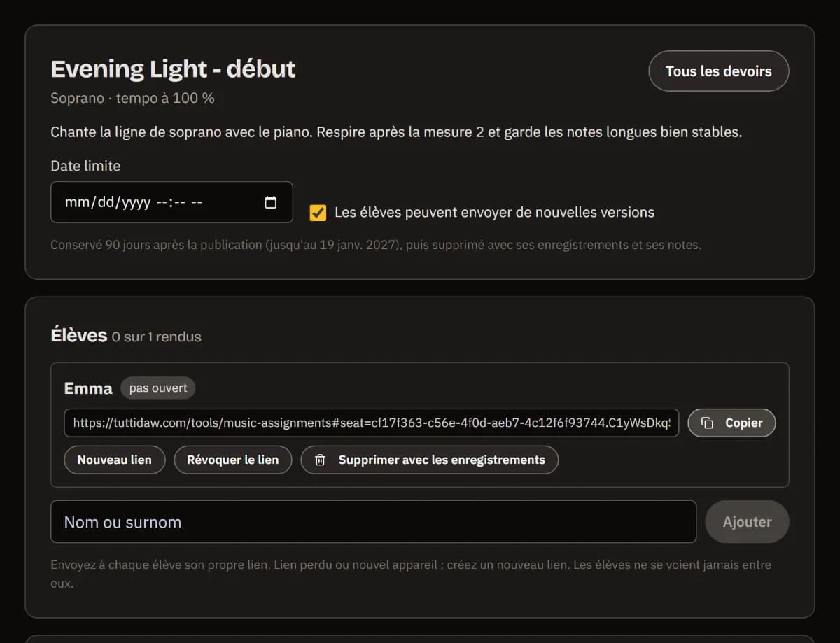Click the Evening Light - début title

click(173, 69)
